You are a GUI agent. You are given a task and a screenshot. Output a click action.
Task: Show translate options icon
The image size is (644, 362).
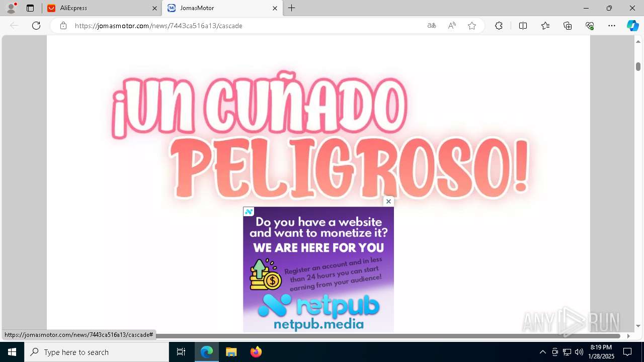tap(432, 26)
